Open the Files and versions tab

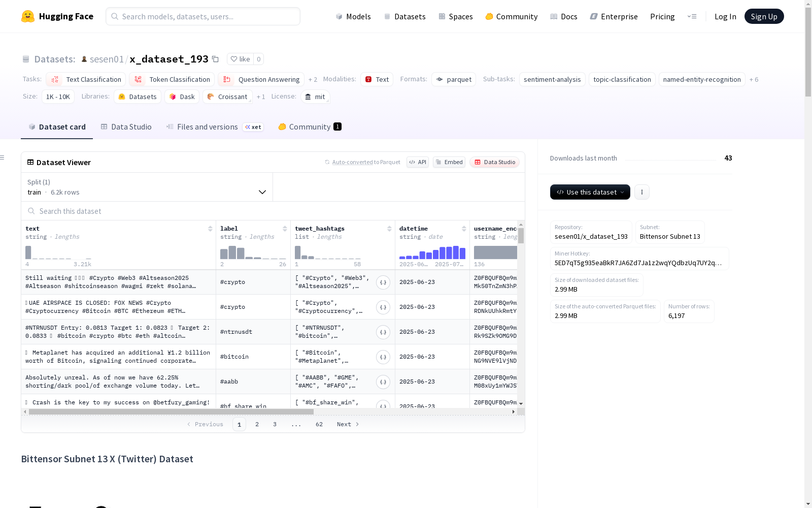tap(215, 127)
